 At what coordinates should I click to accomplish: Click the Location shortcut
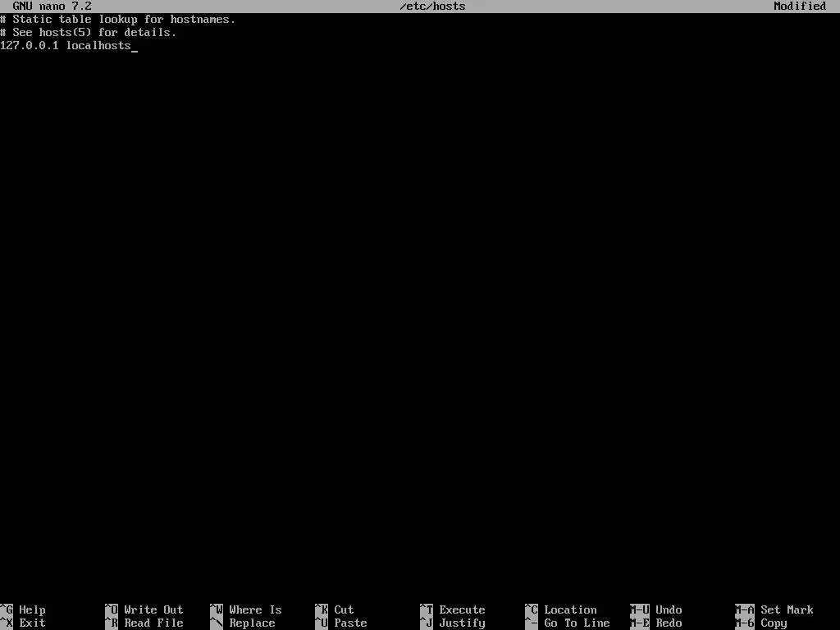coord(561,609)
